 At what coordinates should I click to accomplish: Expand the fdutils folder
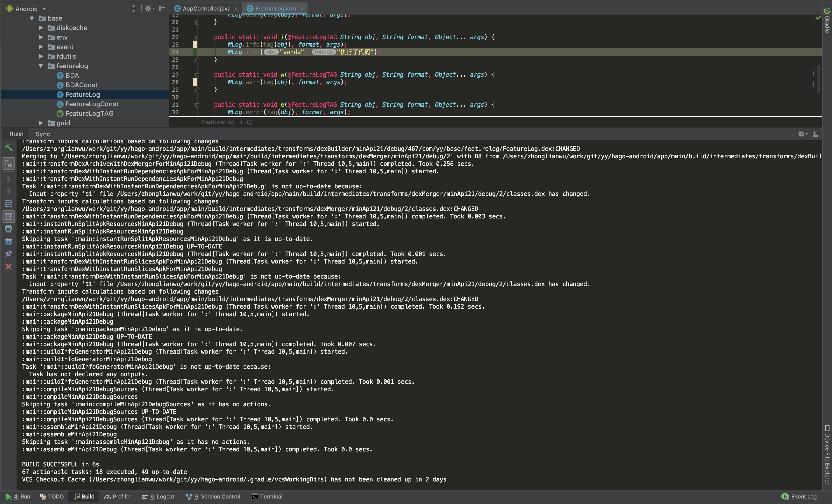tap(41, 56)
